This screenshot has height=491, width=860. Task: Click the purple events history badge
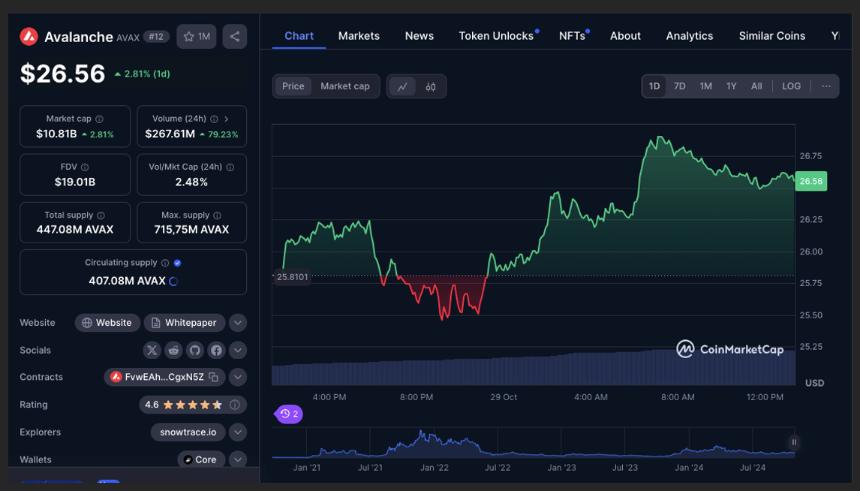pos(288,414)
